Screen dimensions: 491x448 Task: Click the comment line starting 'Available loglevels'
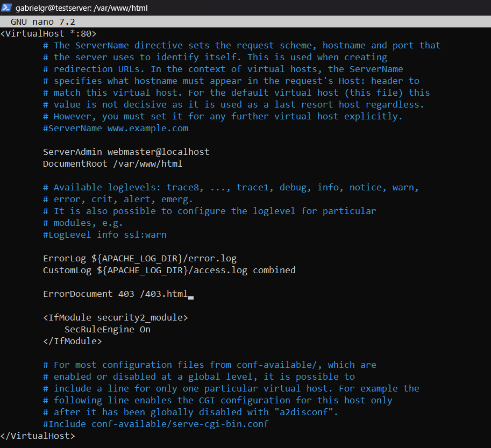tap(231, 187)
